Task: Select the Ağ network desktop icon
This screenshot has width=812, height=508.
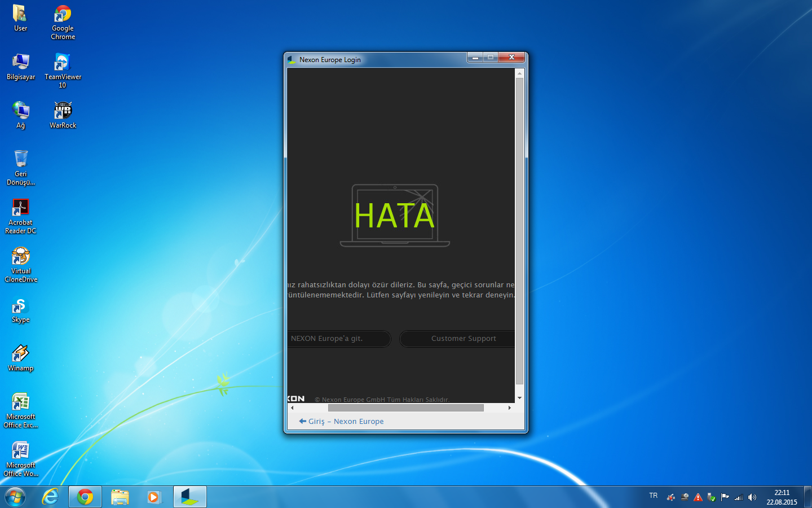Action: click(x=21, y=115)
